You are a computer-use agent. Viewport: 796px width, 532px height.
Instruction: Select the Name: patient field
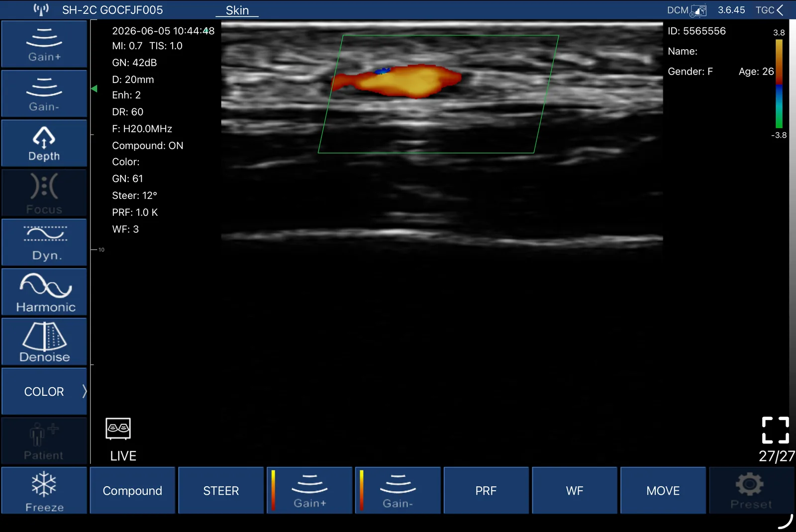683,51
